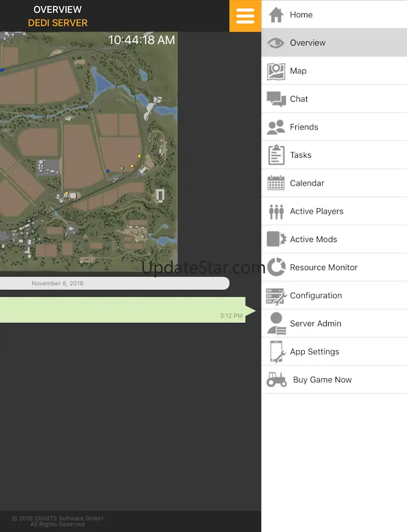Click the DEDI SERVER title text
The height and width of the screenshot is (532, 407).
click(x=58, y=23)
